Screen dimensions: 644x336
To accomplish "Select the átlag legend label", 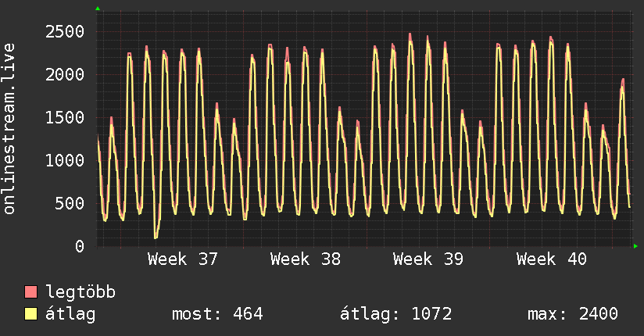I will click(x=70, y=314).
